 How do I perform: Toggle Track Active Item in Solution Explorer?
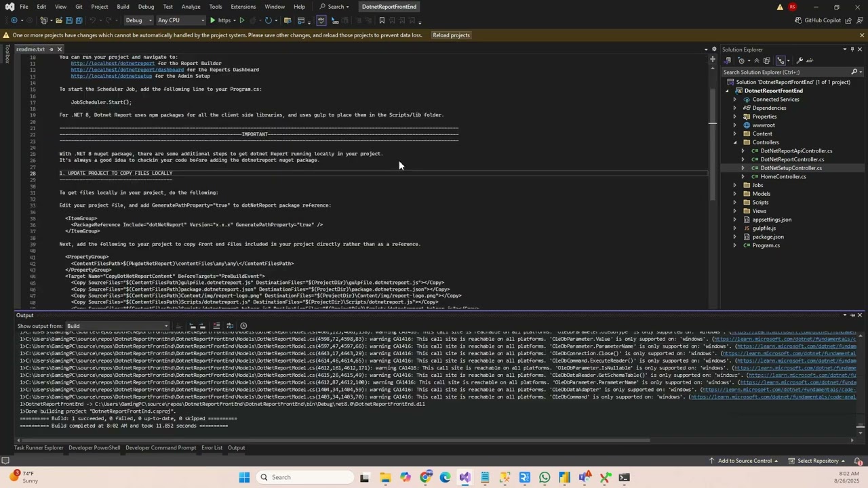pyautogui.click(x=781, y=60)
